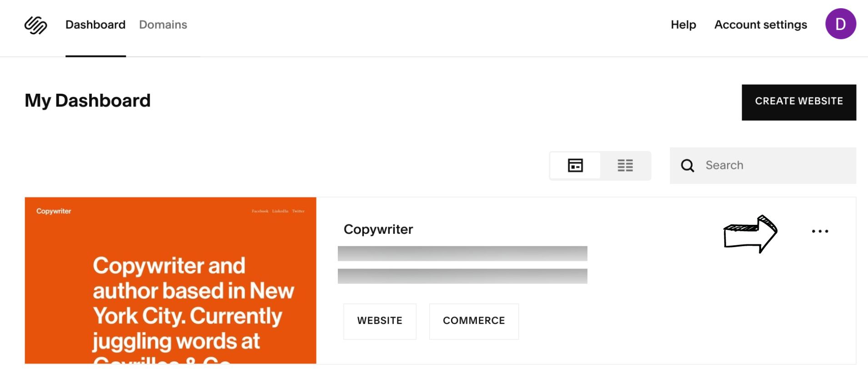Click the COMMERCE label on the site card
This screenshot has width=868, height=390.
pos(473,321)
